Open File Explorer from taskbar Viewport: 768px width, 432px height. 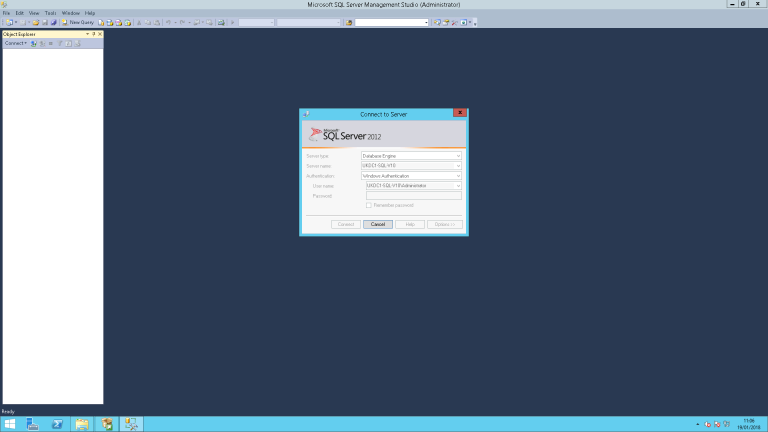click(x=82, y=424)
